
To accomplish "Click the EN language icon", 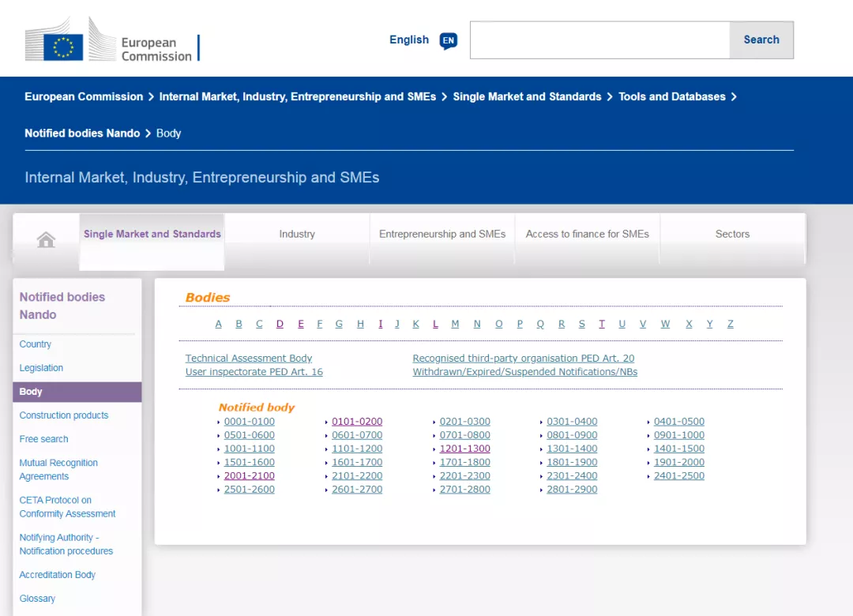I will point(449,40).
